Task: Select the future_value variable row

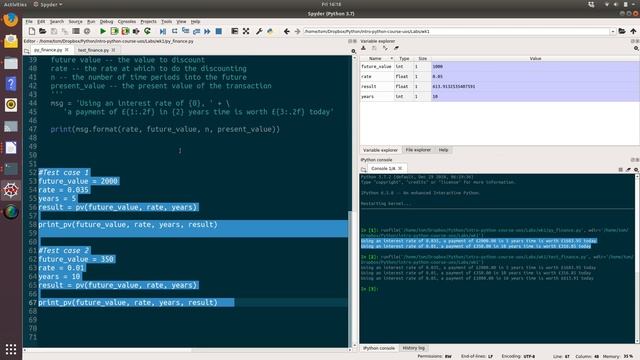Action: 500,67
